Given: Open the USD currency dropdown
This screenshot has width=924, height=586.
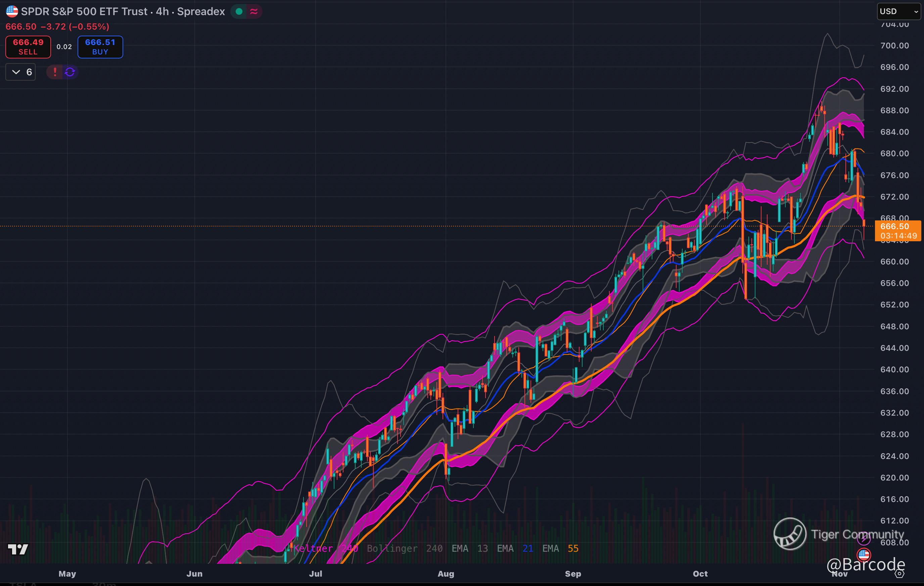Looking at the screenshot, I should pyautogui.click(x=898, y=11).
